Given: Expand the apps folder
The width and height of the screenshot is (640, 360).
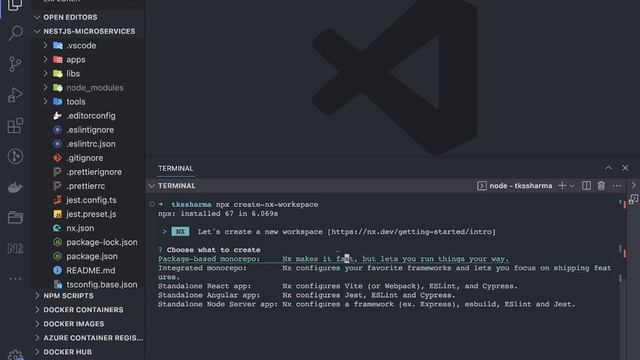Looking at the screenshot, I should click(88, 60).
